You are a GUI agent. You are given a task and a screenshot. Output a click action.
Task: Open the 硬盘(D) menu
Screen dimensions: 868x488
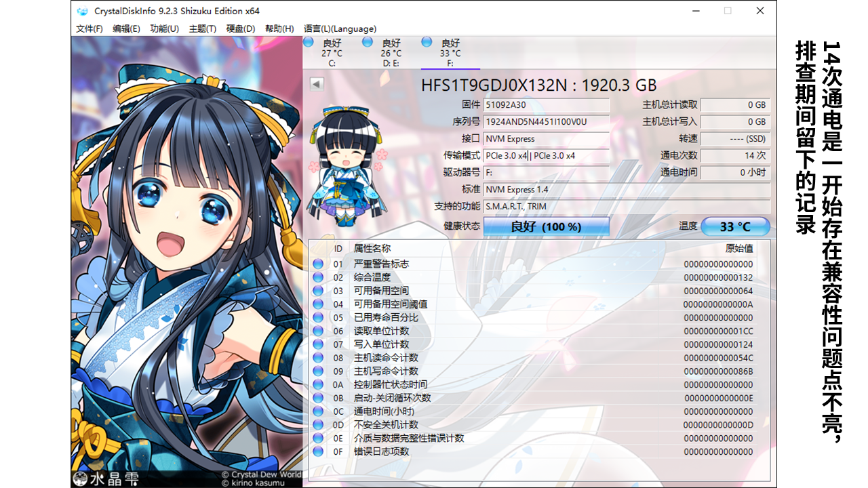click(x=241, y=28)
